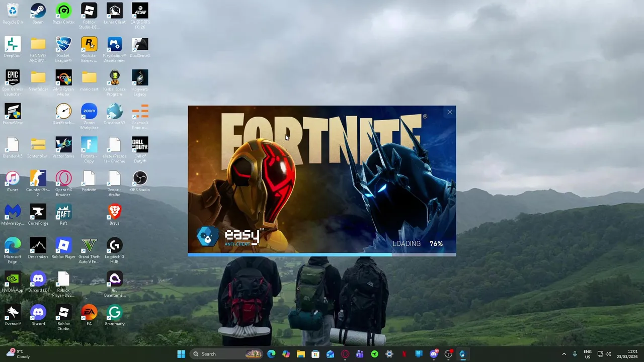Select the mario cart folder
The image size is (644, 362).
click(89, 81)
